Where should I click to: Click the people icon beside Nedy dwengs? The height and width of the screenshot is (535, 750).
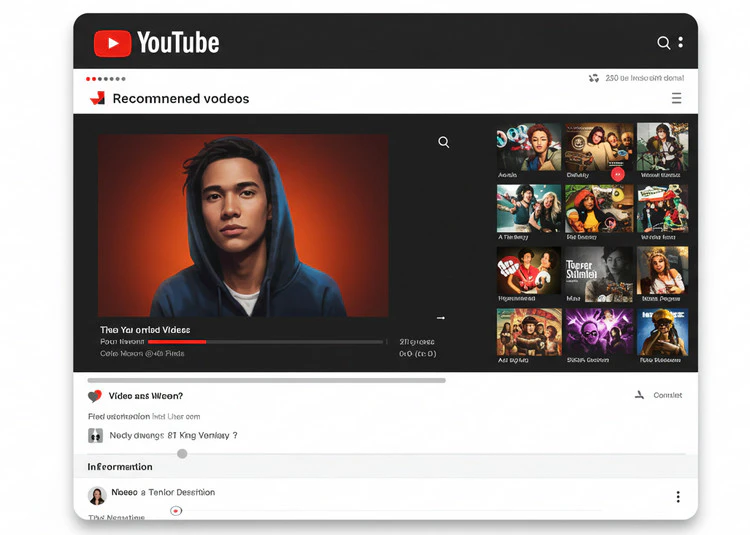tap(96, 435)
